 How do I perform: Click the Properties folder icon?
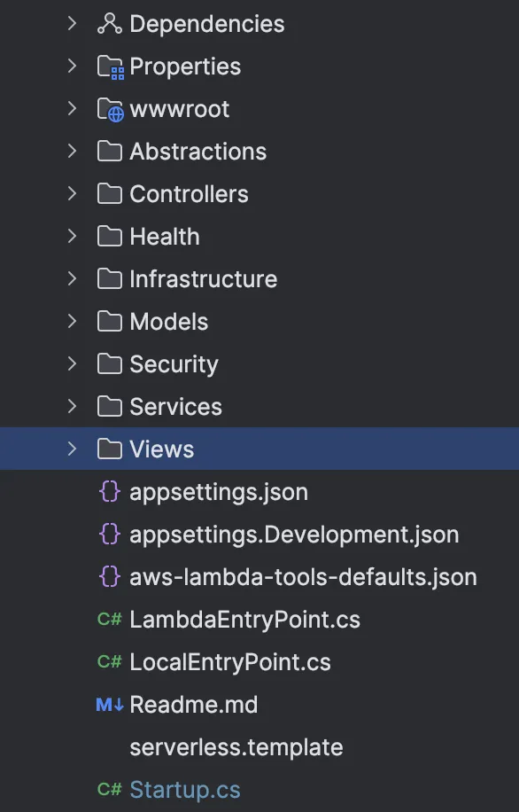point(108,66)
